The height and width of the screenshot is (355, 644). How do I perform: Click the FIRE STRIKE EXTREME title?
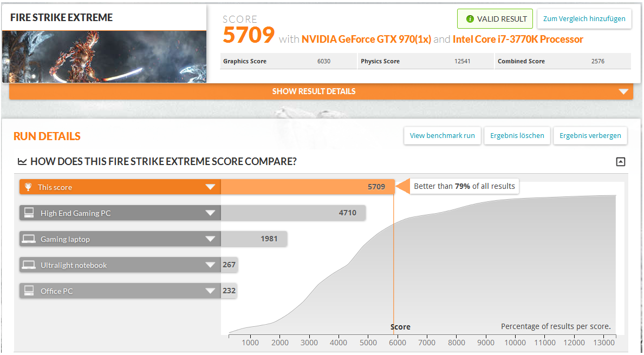click(62, 18)
